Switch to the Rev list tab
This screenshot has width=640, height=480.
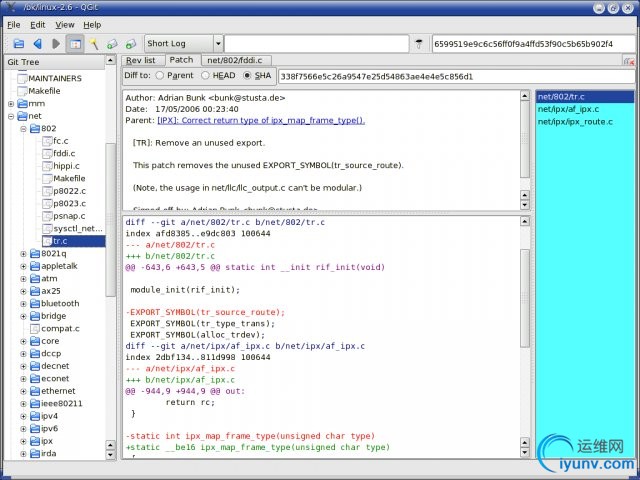[x=139, y=61]
